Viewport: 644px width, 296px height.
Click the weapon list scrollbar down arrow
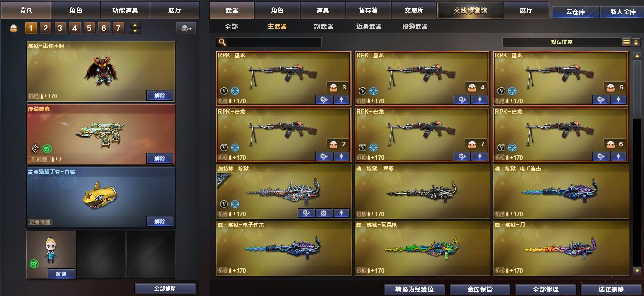(637, 270)
